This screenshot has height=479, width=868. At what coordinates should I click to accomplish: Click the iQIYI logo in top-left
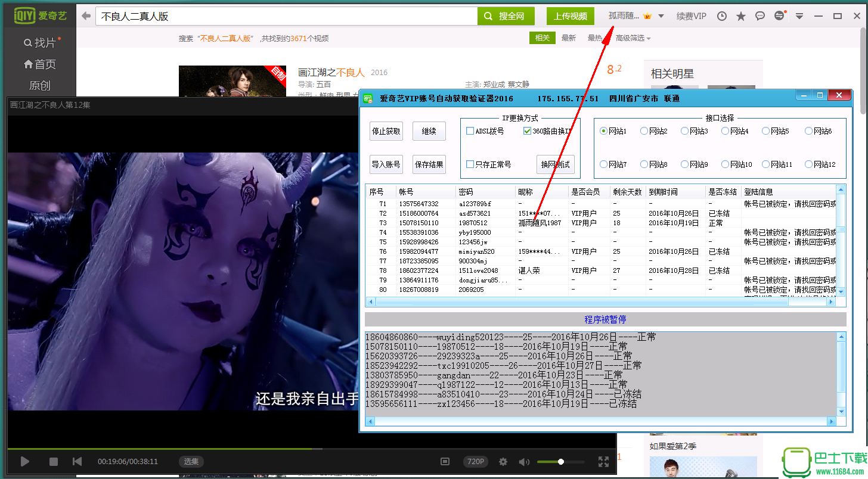[40, 16]
